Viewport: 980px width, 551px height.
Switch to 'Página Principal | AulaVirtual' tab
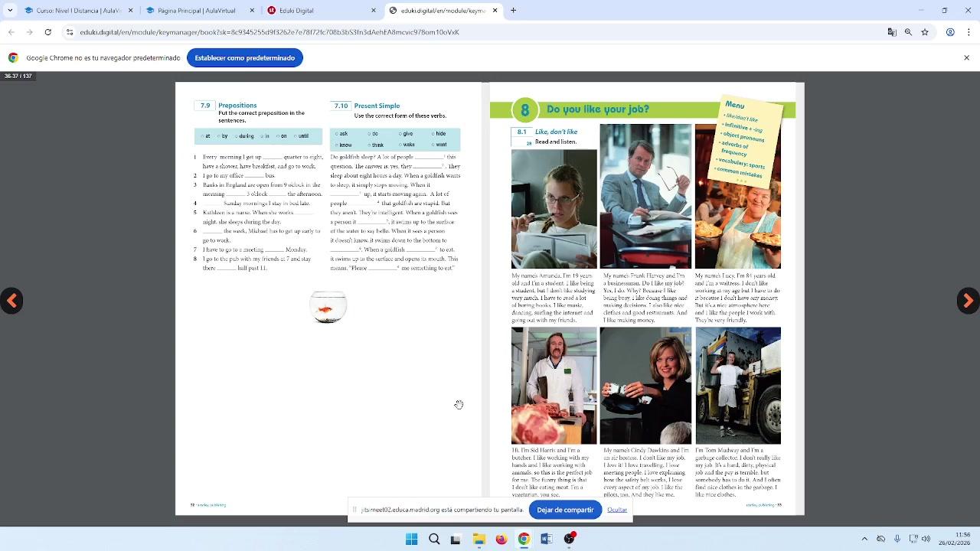199,11
